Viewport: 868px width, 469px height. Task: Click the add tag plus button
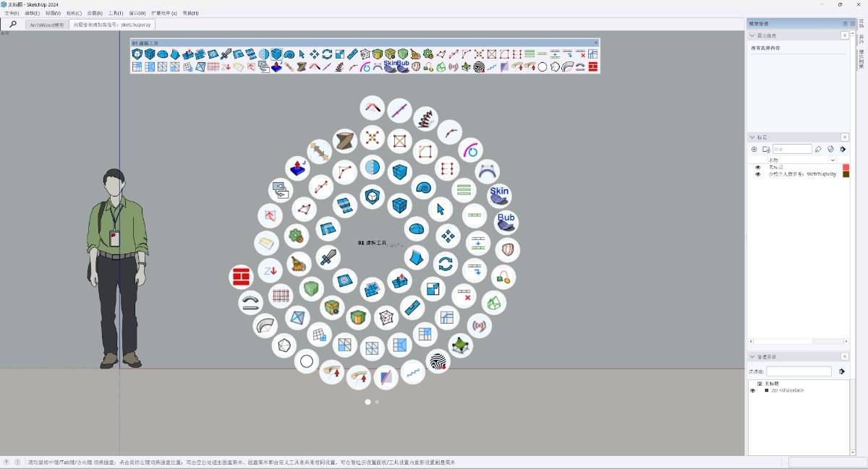[x=754, y=149]
